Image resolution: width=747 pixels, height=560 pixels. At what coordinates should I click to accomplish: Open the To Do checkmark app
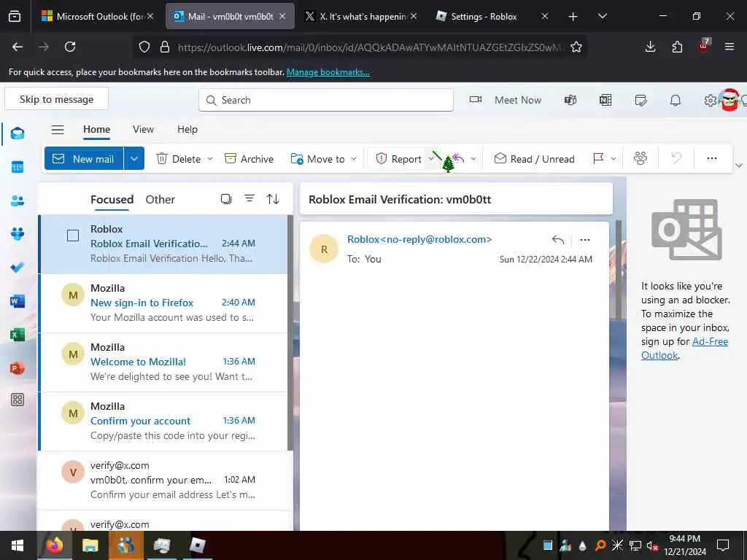[x=18, y=268]
